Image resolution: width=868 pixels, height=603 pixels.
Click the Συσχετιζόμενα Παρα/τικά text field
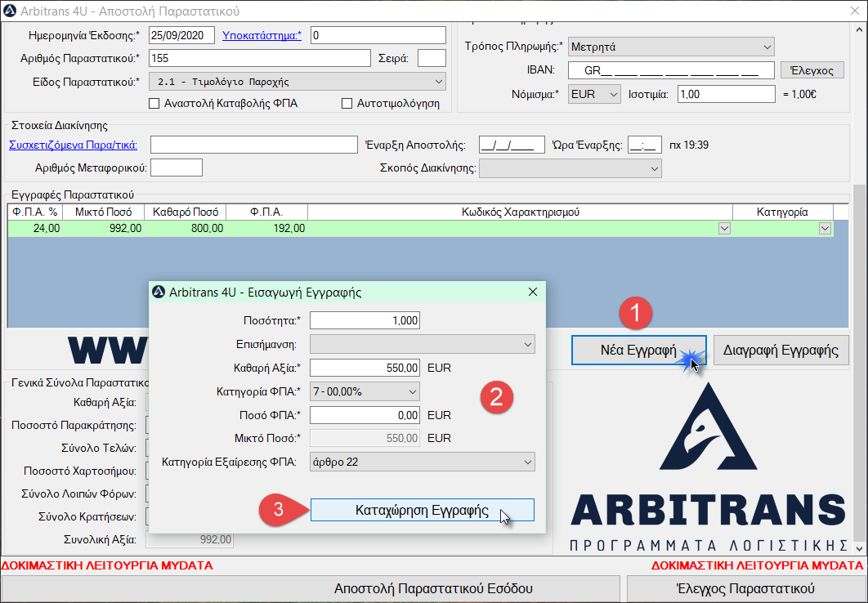point(254,145)
